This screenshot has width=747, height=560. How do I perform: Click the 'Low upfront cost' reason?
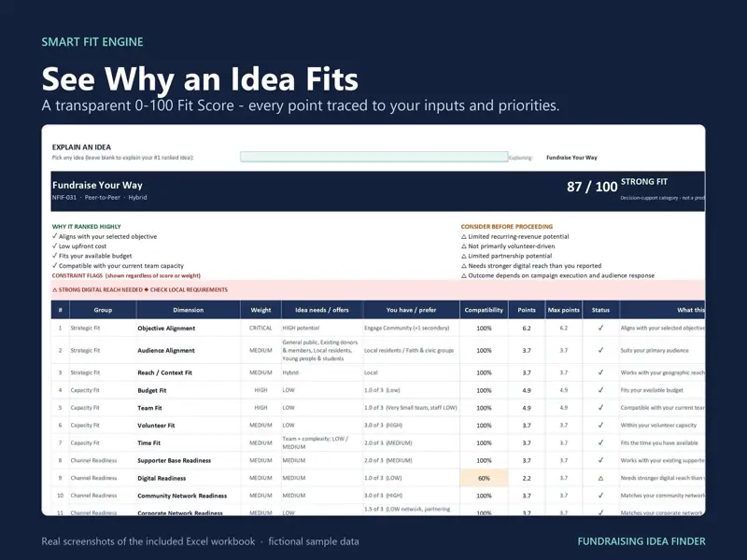tap(79, 246)
